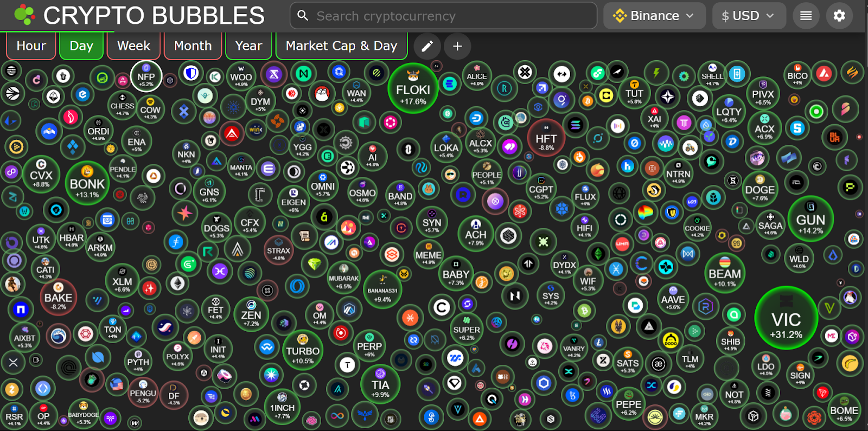Image resolution: width=868 pixels, height=431 pixels.
Task: Switch to the Week tab
Action: [133, 46]
